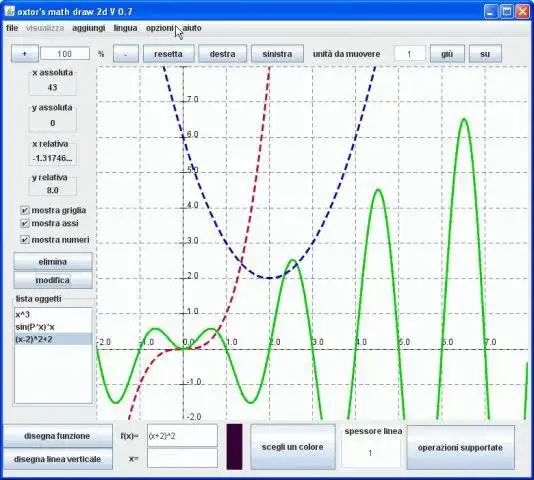The width and height of the screenshot is (534, 480).
Task: Click the dark purple color swatch
Action: [235, 447]
